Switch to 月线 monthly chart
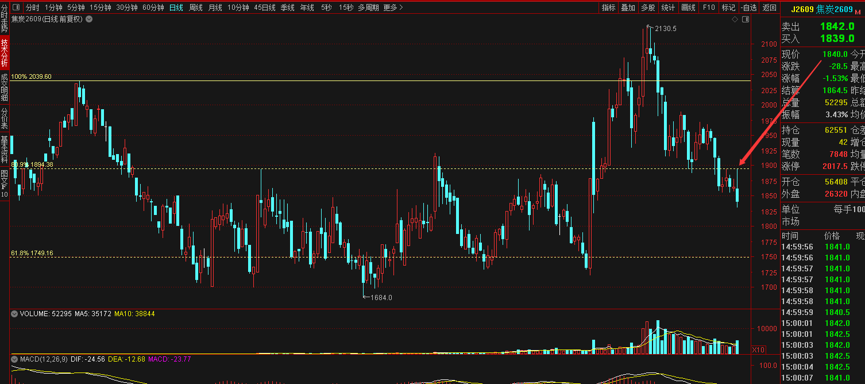Image resolution: width=865 pixels, height=384 pixels. pyautogui.click(x=215, y=8)
